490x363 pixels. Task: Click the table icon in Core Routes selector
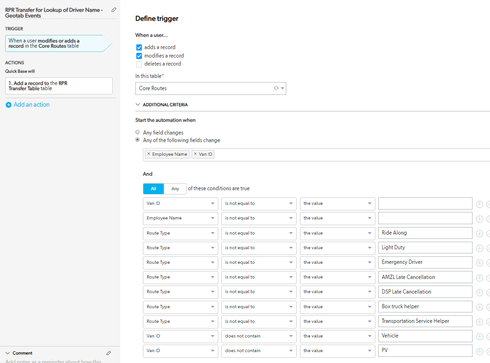coord(276,88)
